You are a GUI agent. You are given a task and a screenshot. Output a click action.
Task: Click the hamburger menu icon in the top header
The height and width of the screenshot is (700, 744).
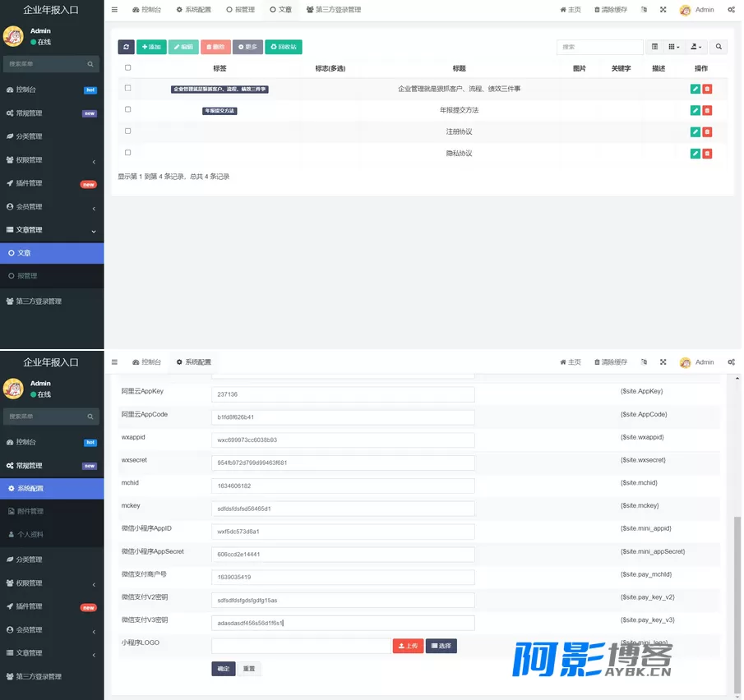click(x=114, y=10)
